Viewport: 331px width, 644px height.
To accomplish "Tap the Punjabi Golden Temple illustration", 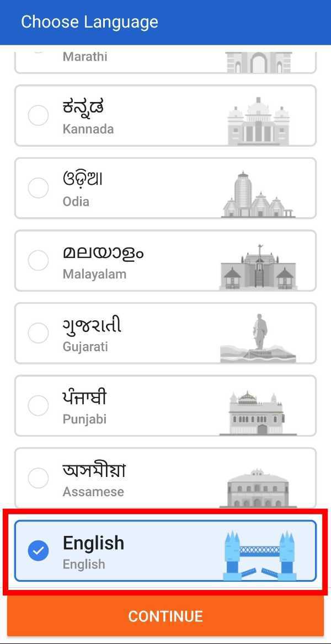I will pos(258,412).
